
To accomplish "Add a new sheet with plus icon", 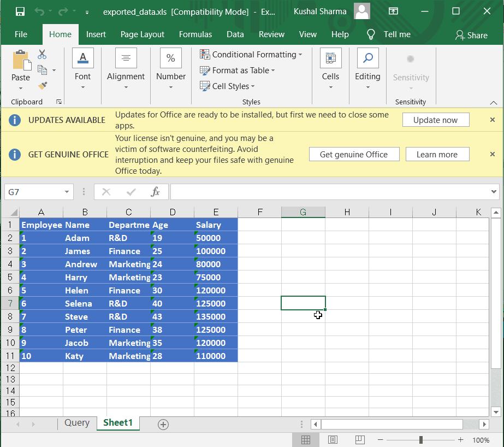I will coord(163,425).
